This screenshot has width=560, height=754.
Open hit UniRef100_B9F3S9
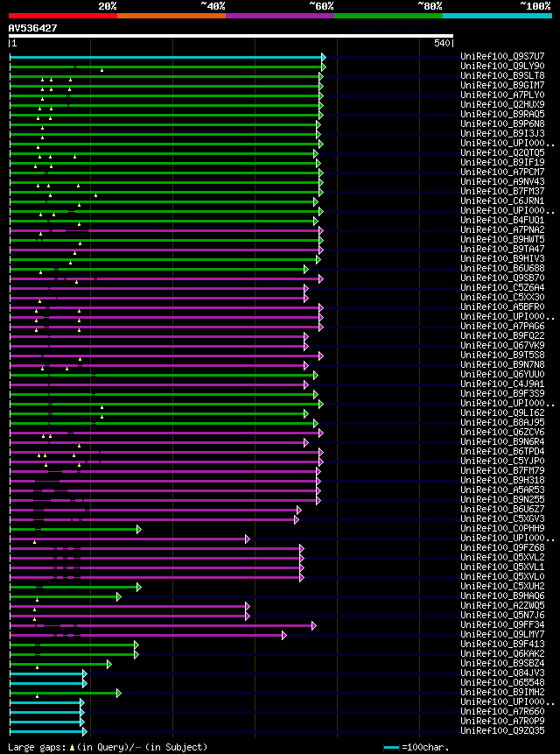point(503,394)
